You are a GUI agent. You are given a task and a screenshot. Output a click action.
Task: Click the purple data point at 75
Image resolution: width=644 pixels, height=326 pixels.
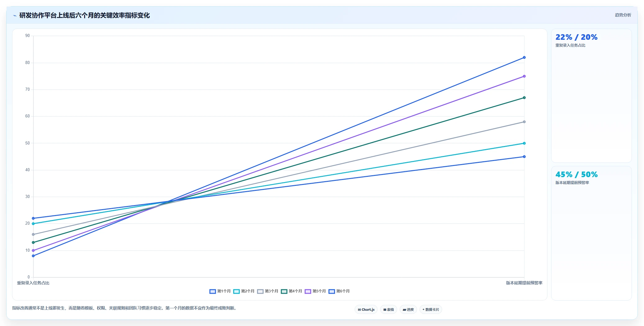coord(524,76)
